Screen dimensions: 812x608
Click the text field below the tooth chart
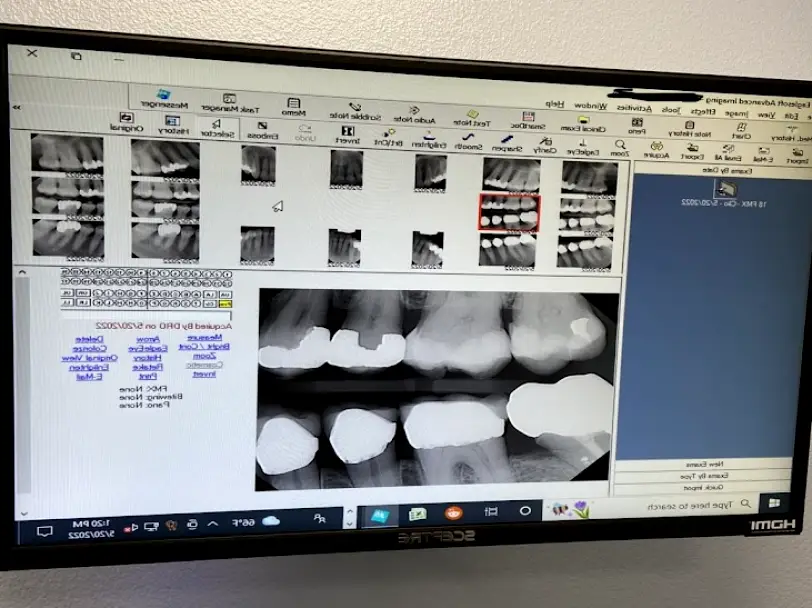click(x=146, y=314)
